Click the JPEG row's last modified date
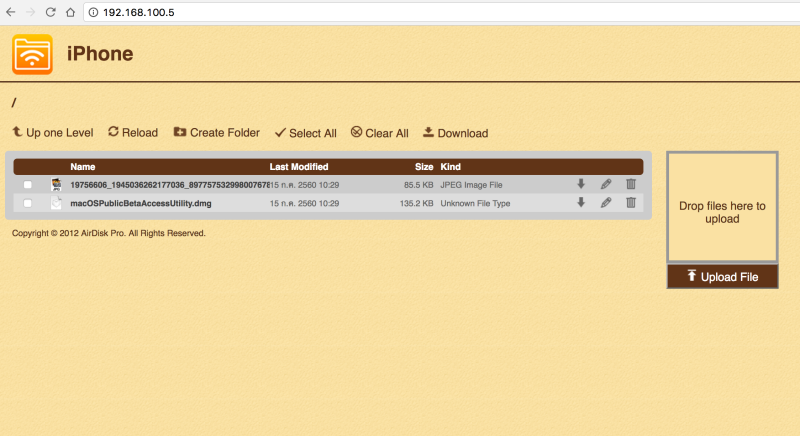This screenshot has height=436, width=800. coord(305,185)
